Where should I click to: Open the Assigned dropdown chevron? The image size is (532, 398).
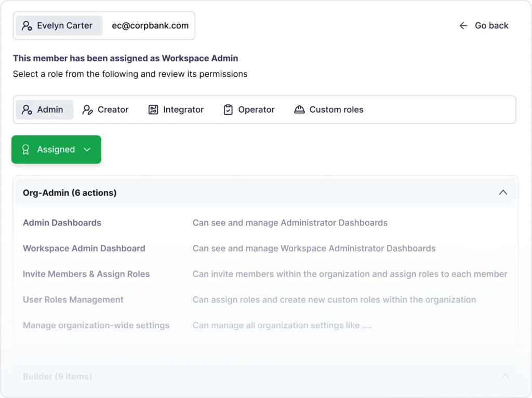[87, 149]
